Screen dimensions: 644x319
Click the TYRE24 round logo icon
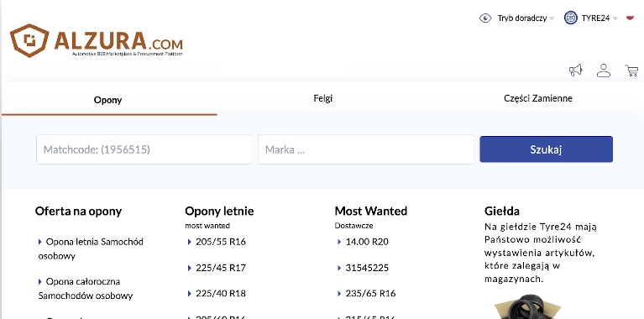(571, 18)
